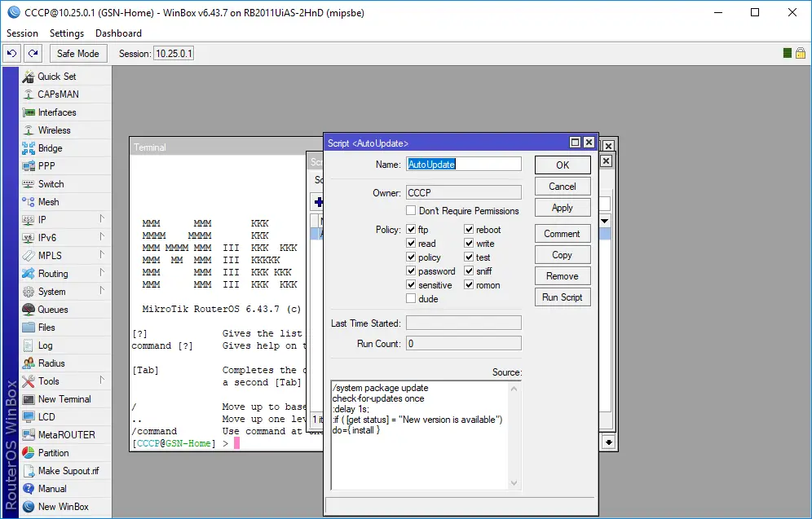Uncheck the test policy checkbox

(469, 257)
